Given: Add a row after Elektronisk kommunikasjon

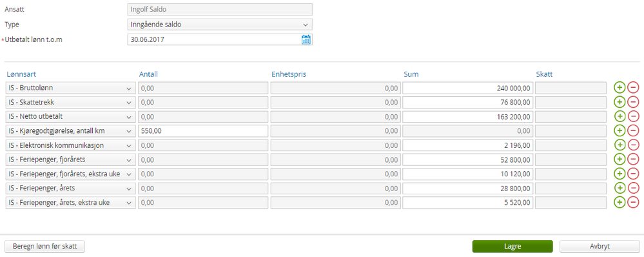Looking at the screenshot, I should [x=620, y=145].
